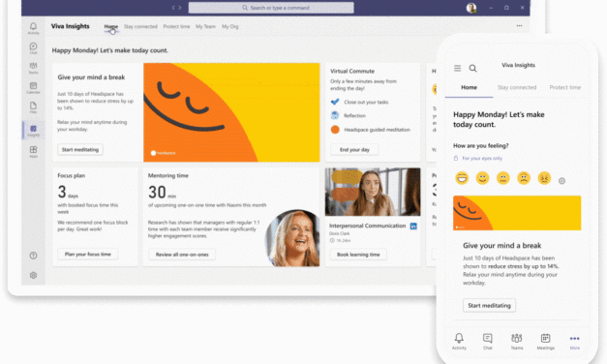Click For your eyes only label

tap(482, 159)
